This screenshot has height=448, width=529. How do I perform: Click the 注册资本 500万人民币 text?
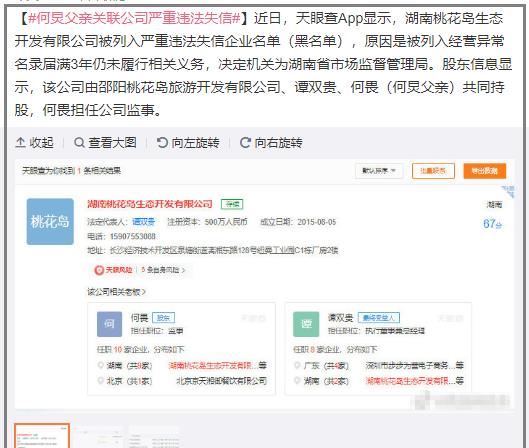[x=207, y=222]
